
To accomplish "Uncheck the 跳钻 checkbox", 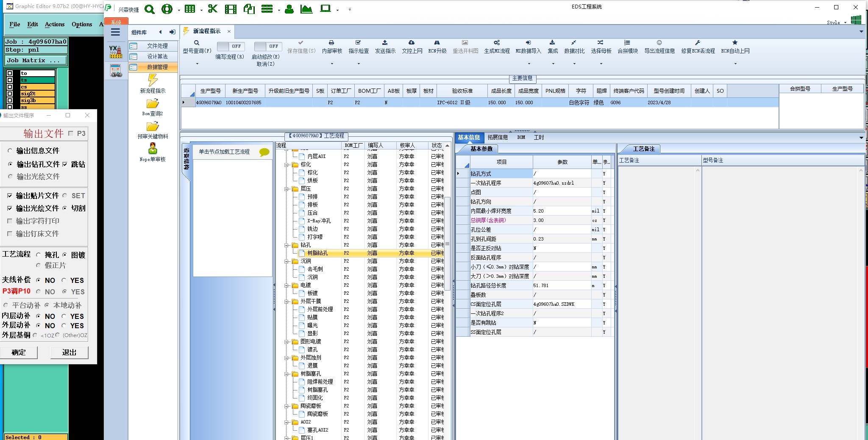I will click(65, 164).
